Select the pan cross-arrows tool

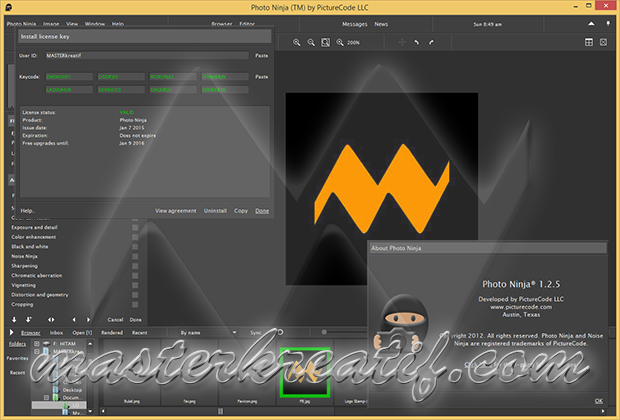pos(402,42)
